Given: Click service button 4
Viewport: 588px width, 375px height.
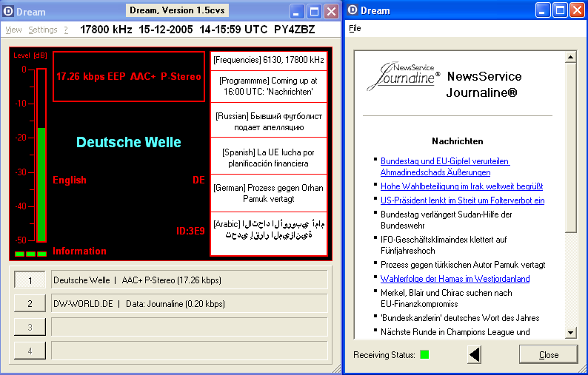Looking at the screenshot, I should pos(30,351).
